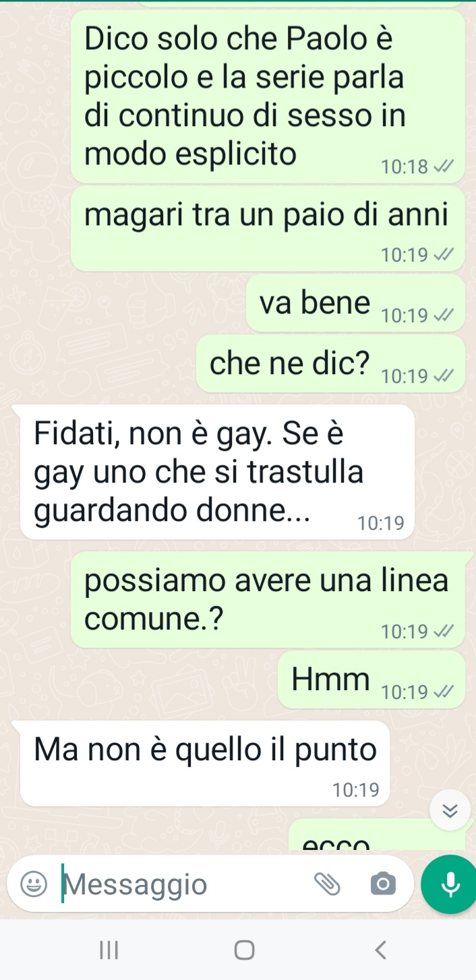Tap the 'che ne dic?' message bubble

coord(330,364)
